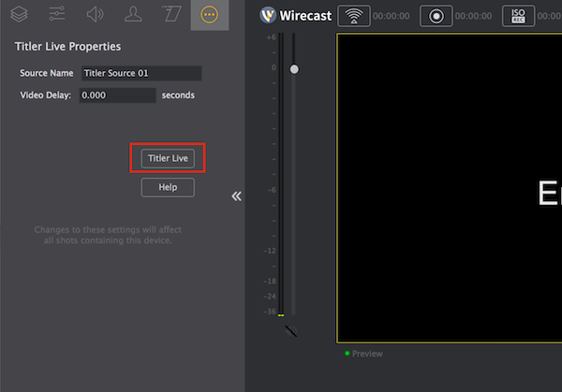Image resolution: width=562 pixels, height=392 pixels.
Task: Select the Text properties tab icon
Action: coord(171,15)
